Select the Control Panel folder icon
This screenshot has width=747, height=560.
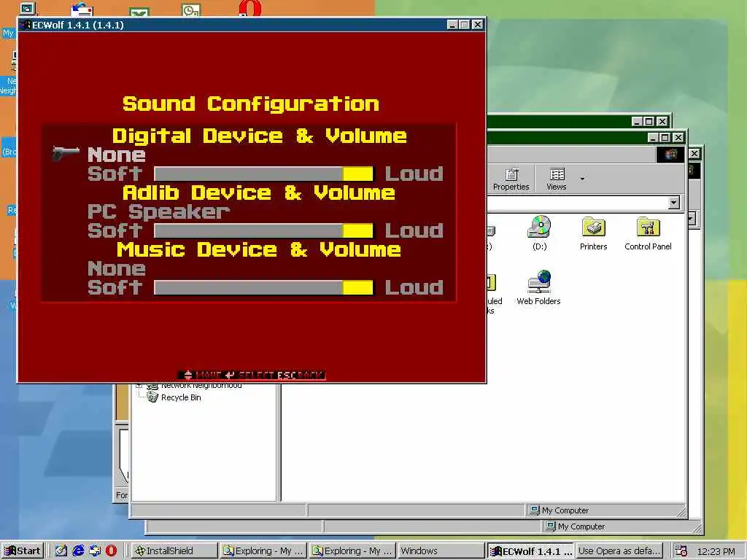point(648,233)
